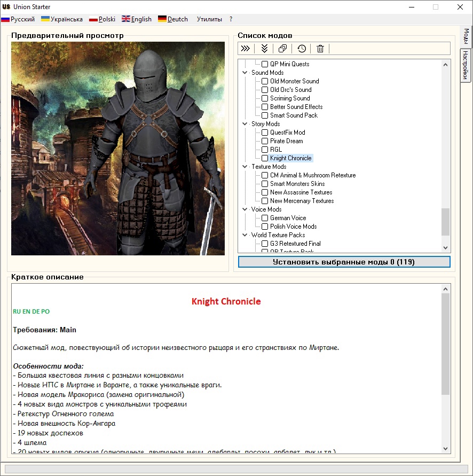Screen dimensions: 473x476
Task: Click the double down-chevron toolbar icon
Action: (264, 49)
